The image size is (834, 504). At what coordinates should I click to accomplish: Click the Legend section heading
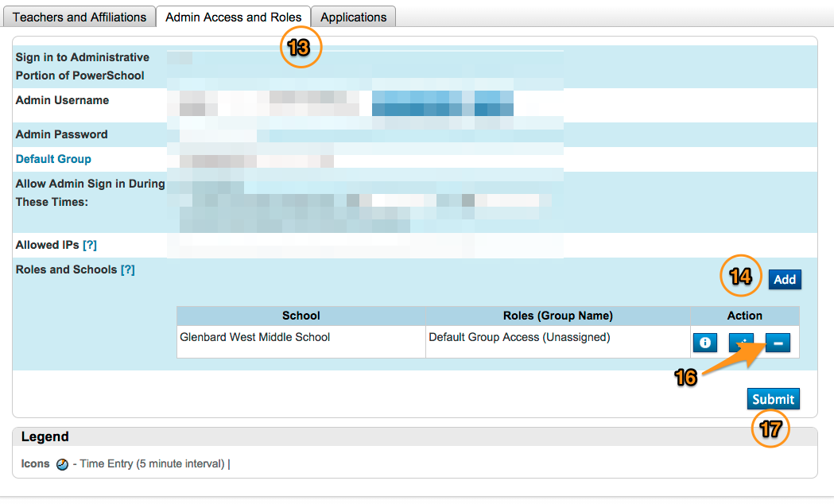[45, 437]
